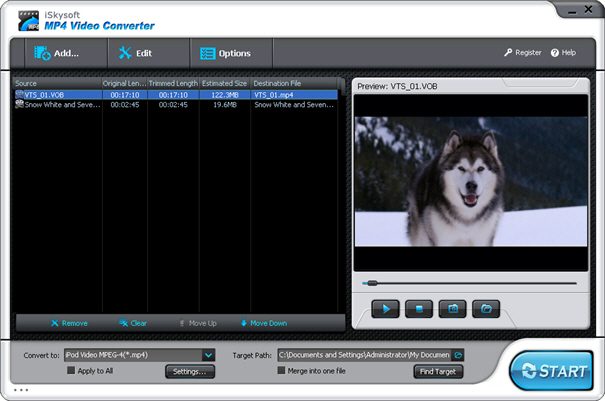
Task: Move the selected file up
Action: click(x=198, y=323)
